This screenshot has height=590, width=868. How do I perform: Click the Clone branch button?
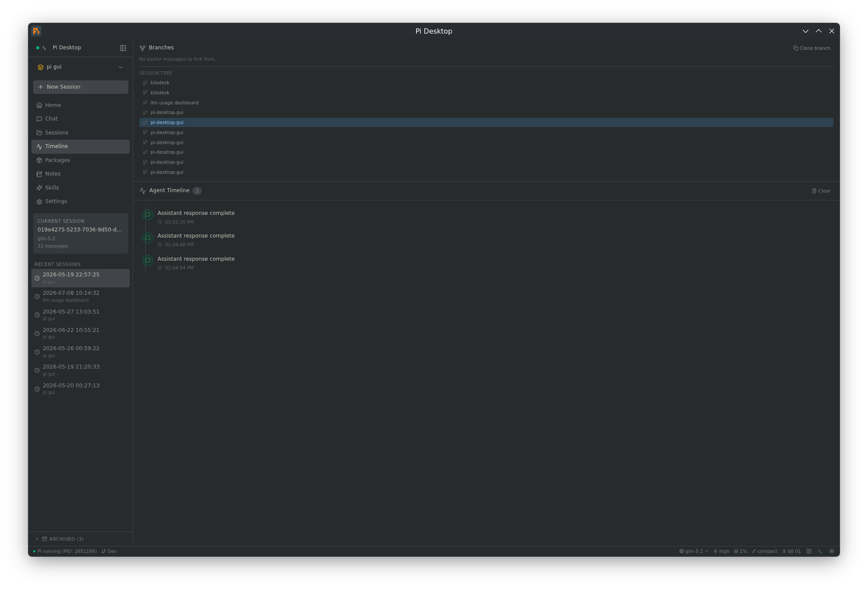tap(812, 48)
